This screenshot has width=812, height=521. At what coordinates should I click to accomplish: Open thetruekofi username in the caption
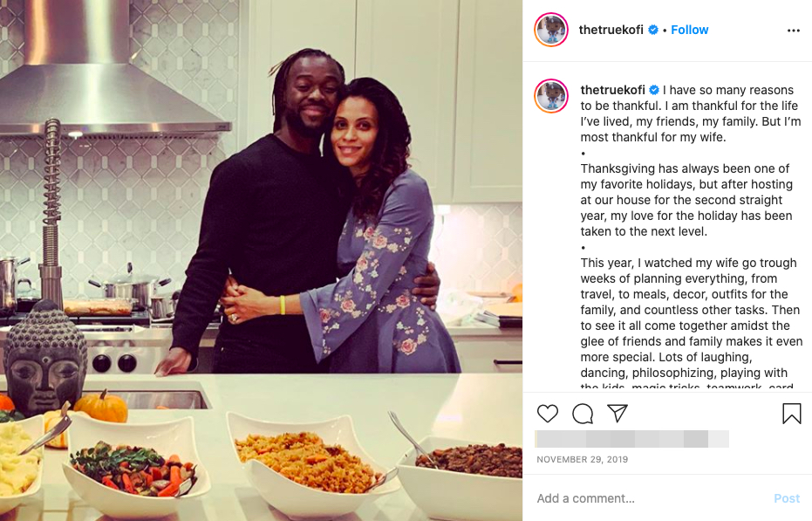(612, 90)
